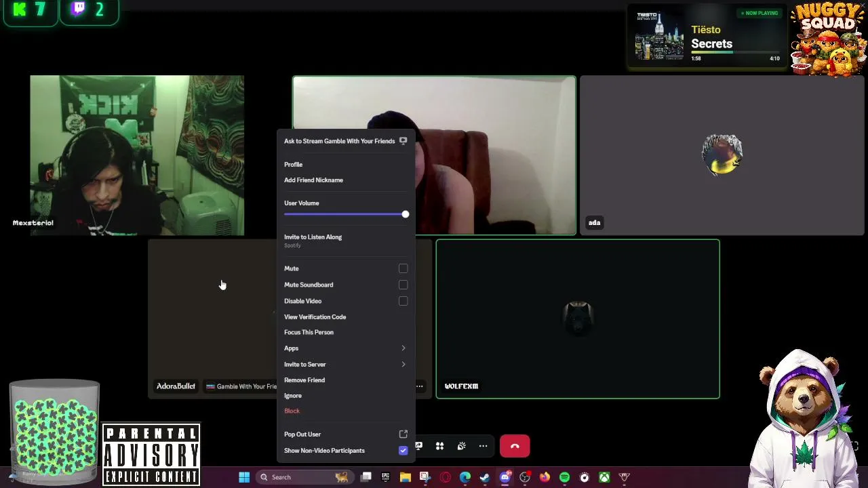
Task: Open Microsoft Edge from the taskbar
Action: (x=465, y=477)
